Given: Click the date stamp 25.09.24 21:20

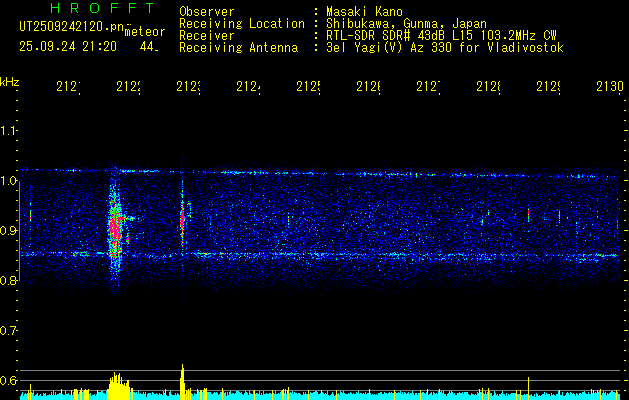Looking at the screenshot, I should (68, 47).
